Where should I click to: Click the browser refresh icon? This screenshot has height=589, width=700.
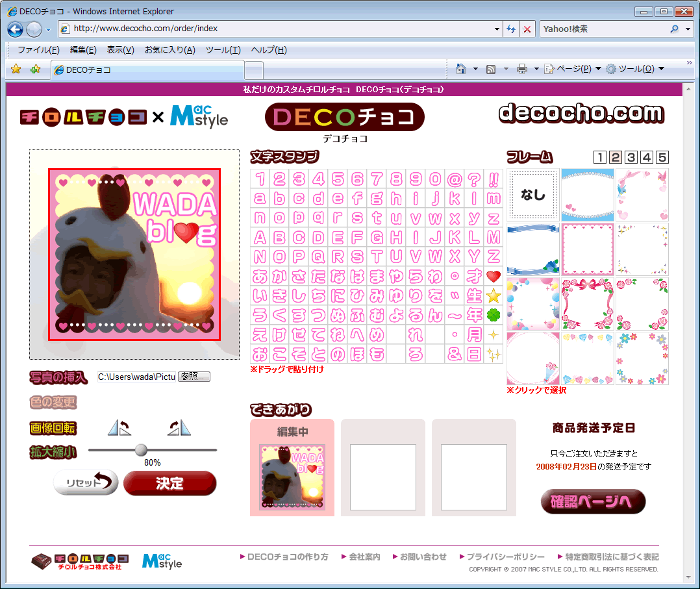[511, 29]
